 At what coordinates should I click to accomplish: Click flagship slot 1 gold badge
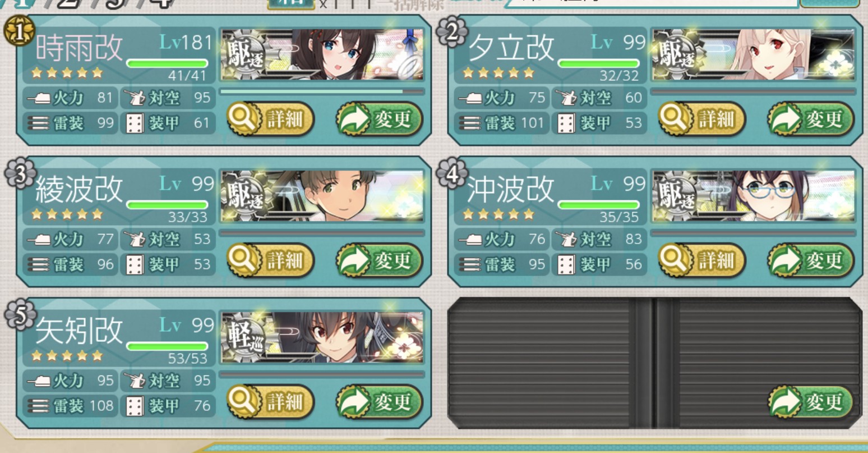tap(20, 33)
